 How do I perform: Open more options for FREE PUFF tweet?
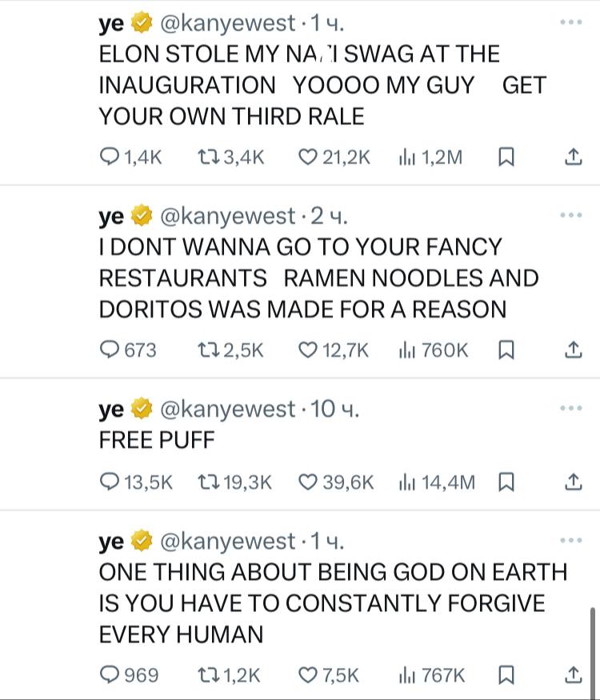click(x=571, y=409)
